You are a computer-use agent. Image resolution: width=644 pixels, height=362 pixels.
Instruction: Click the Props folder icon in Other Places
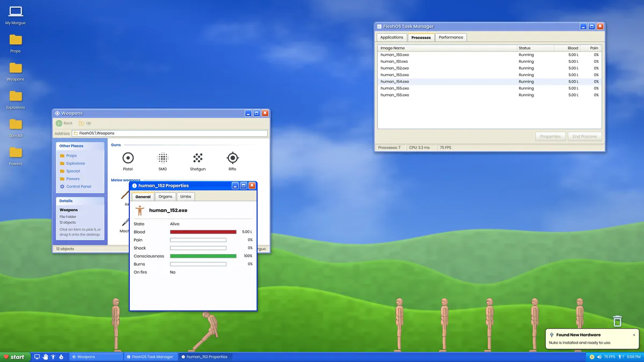tap(62, 156)
